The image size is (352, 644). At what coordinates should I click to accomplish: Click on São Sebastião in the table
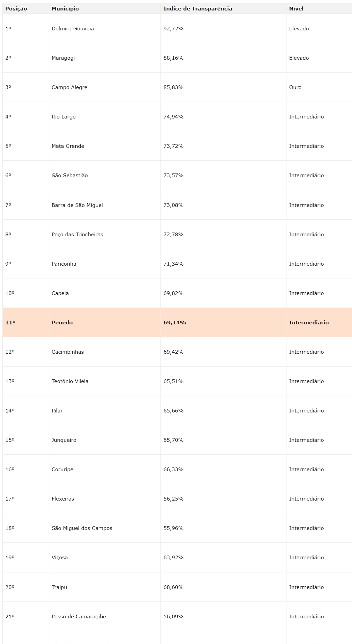[x=70, y=176]
